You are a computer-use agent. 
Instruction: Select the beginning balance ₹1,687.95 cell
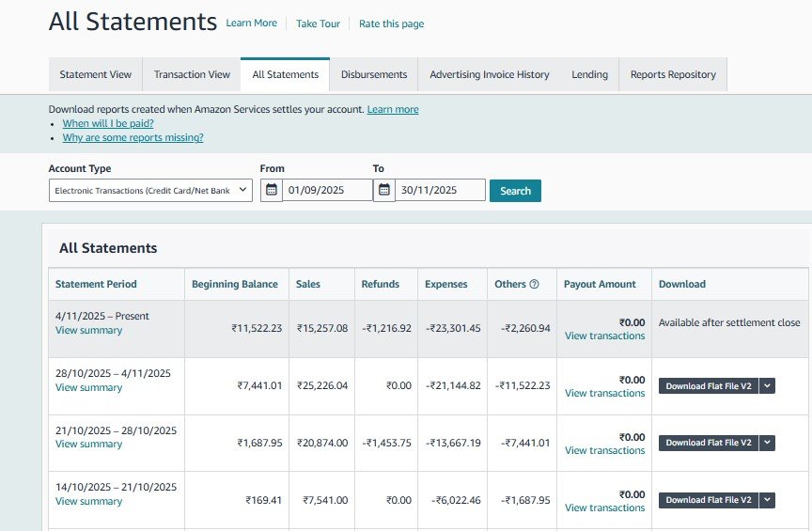click(x=260, y=443)
